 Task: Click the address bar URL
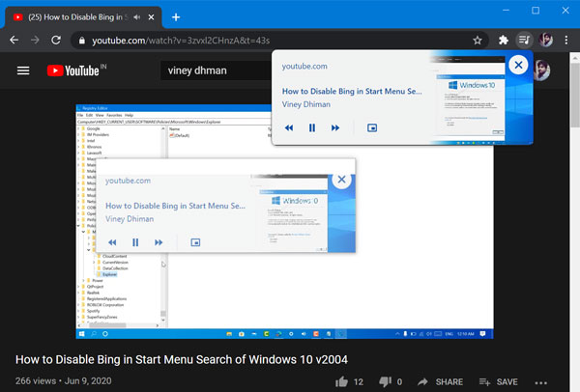coord(181,41)
